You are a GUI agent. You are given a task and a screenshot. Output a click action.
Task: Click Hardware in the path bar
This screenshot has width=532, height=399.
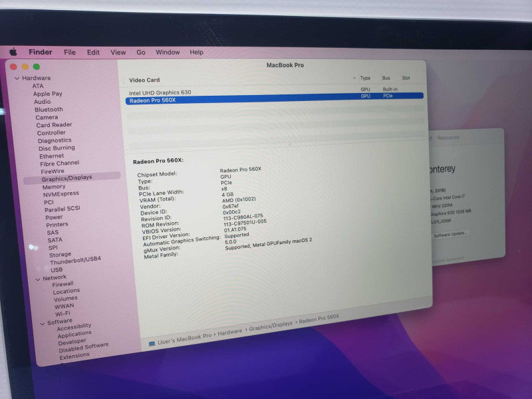click(x=229, y=332)
